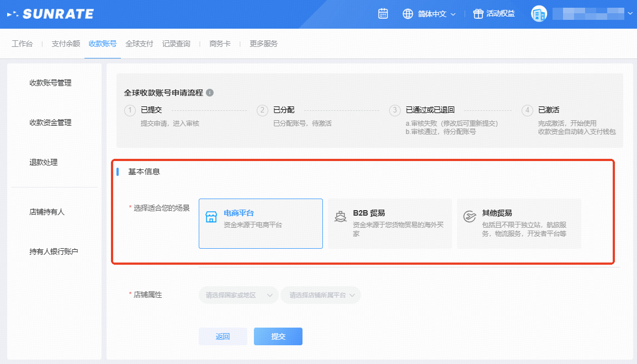Click the storefront icon on 电商平台 card
Viewport: 637px width, 364px height.
[x=211, y=217]
